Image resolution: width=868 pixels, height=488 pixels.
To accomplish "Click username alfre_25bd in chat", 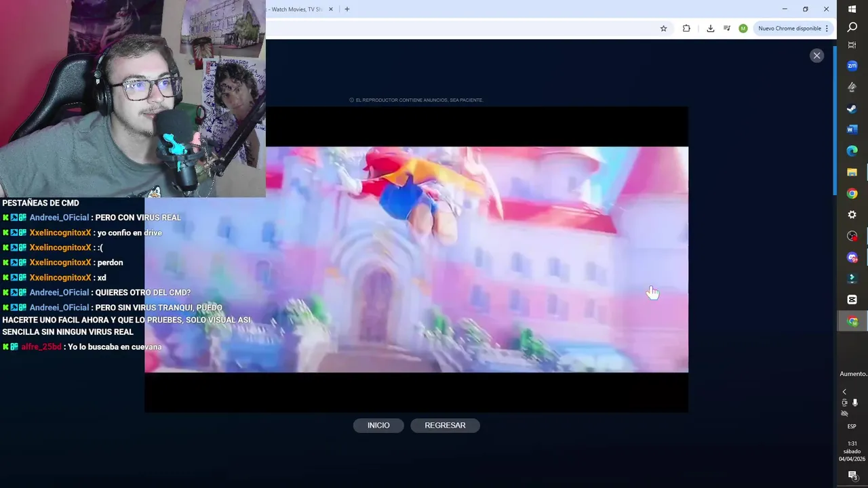I will [x=41, y=347].
